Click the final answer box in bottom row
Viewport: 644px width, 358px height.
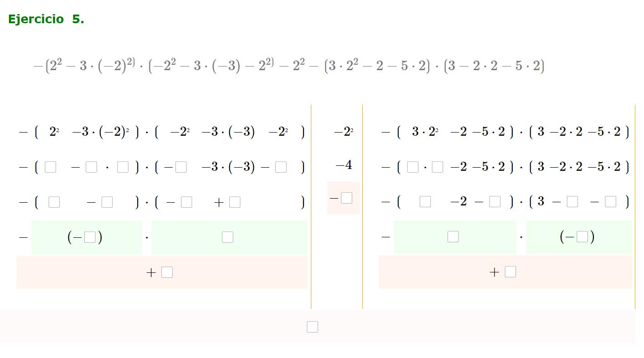click(x=312, y=327)
